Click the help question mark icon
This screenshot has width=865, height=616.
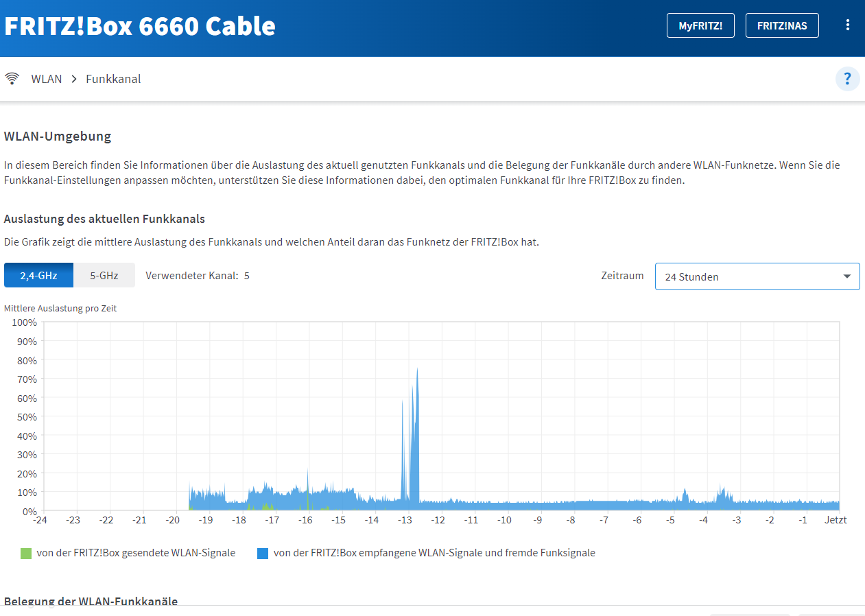[x=847, y=79]
